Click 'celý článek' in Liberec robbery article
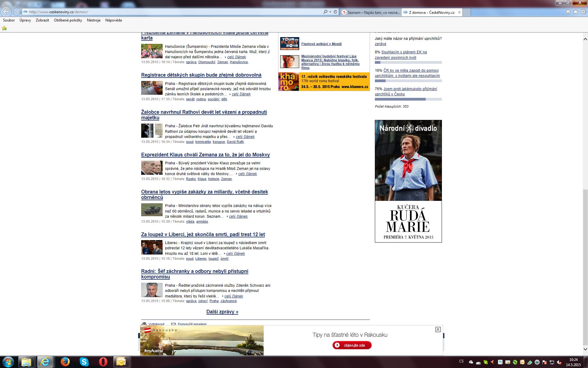 (236, 254)
